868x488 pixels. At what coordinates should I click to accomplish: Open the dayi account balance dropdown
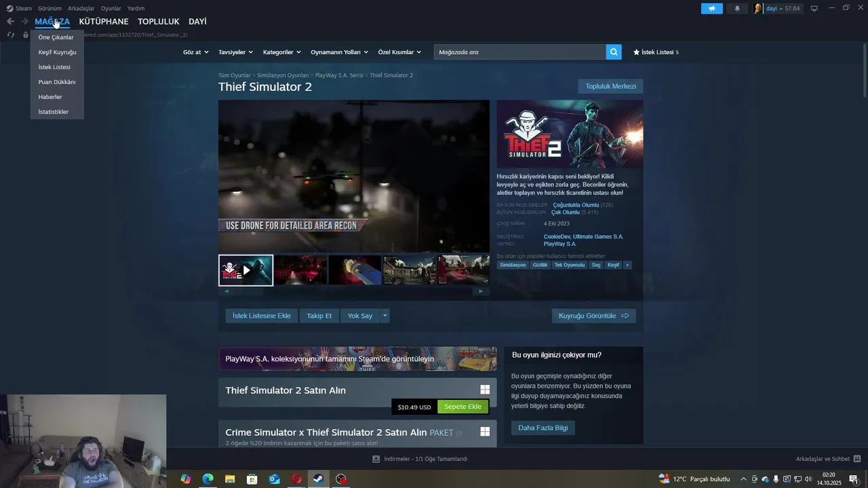coord(783,9)
